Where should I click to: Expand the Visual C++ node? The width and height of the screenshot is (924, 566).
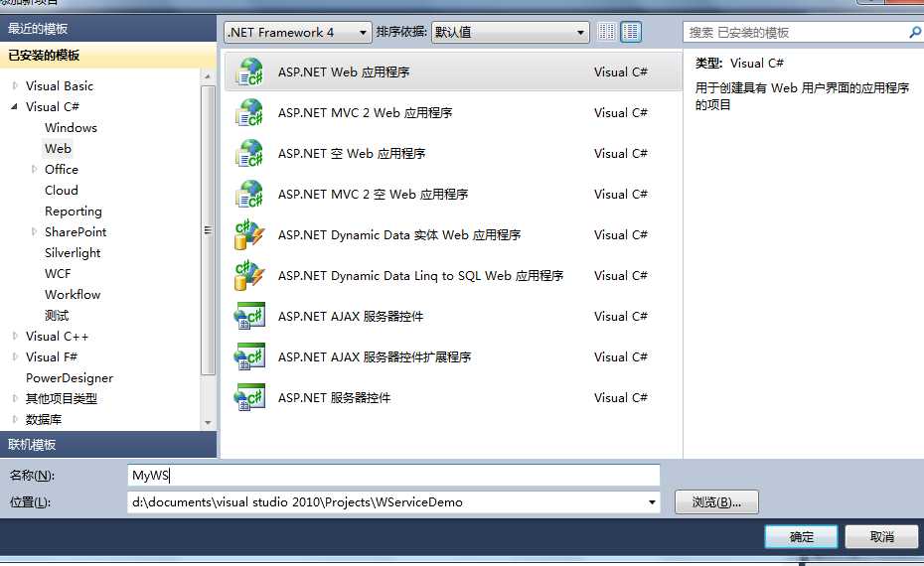pyautogui.click(x=15, y=337)
